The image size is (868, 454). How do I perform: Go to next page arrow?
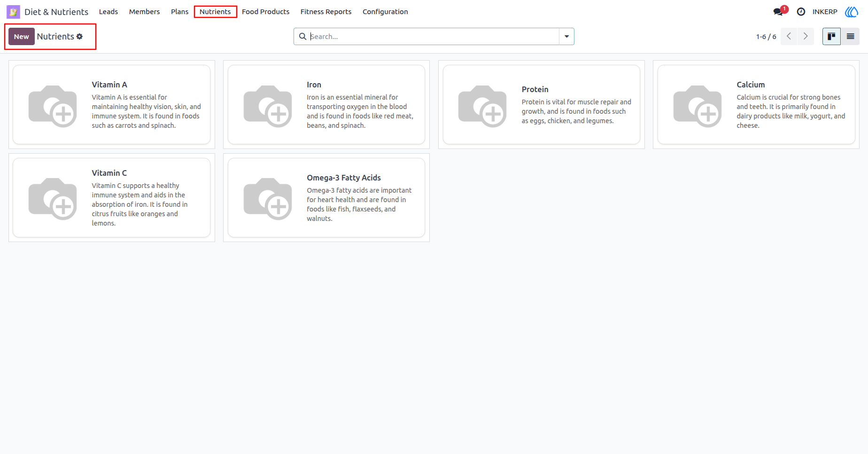click(806, 36)
